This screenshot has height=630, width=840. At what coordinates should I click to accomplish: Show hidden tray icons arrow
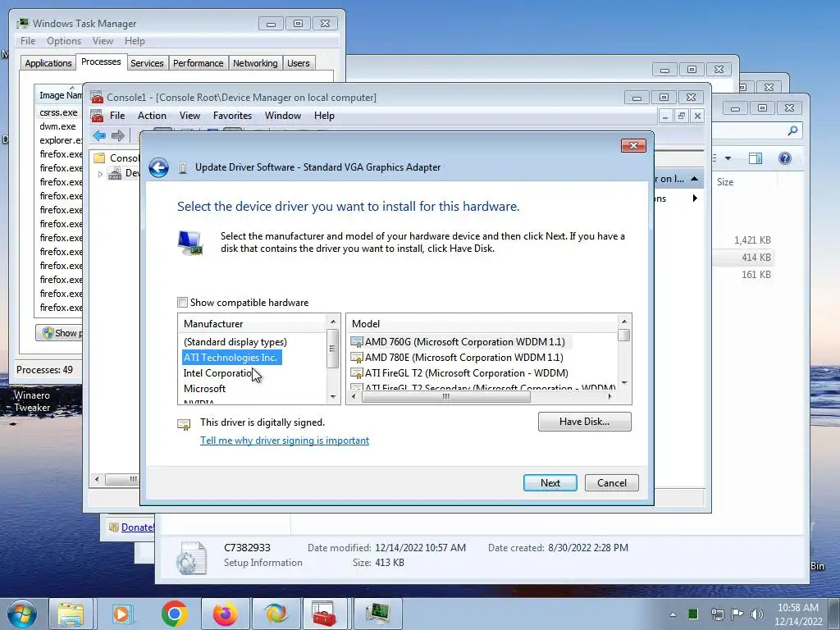click(x=673, y=614)
